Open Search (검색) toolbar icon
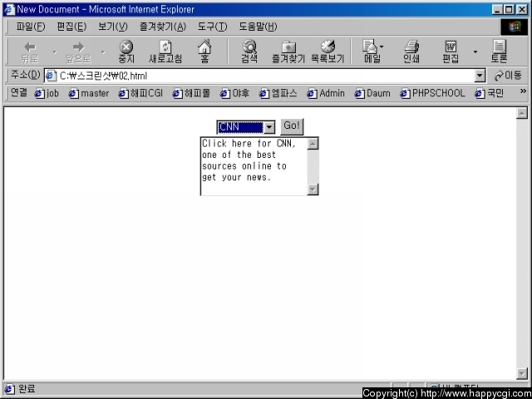The height and width of the screenshot is (399, 532). coord(249,52)
